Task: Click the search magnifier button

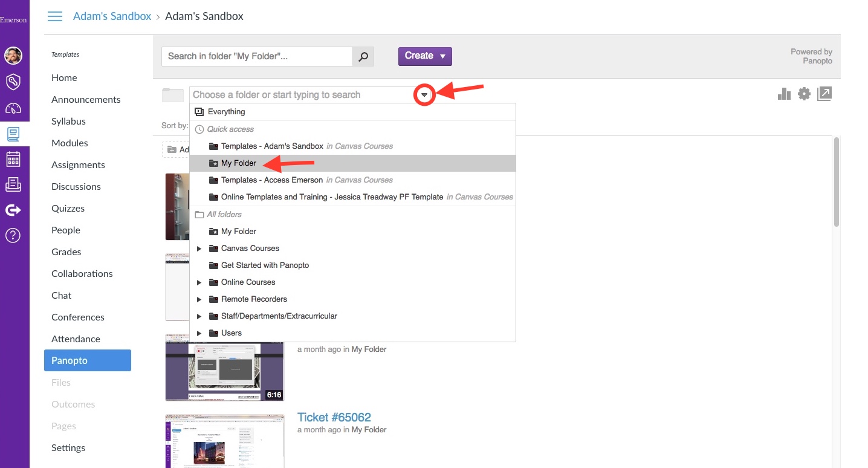Action: pyautogui.click(x=363, y=56)
